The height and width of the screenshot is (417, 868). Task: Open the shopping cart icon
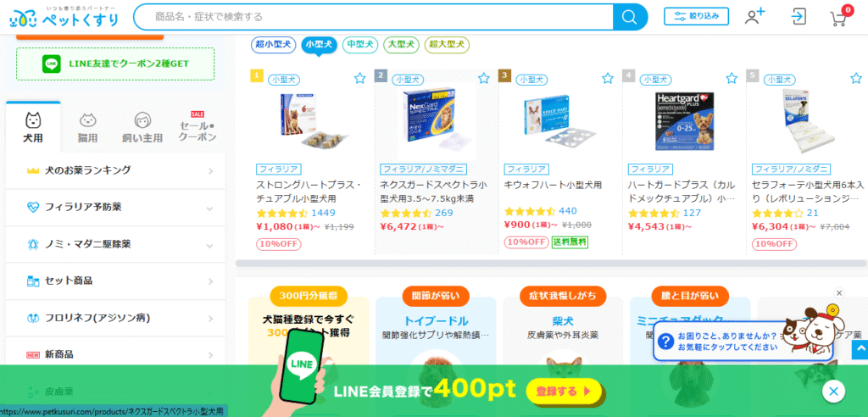pos(839,18)
